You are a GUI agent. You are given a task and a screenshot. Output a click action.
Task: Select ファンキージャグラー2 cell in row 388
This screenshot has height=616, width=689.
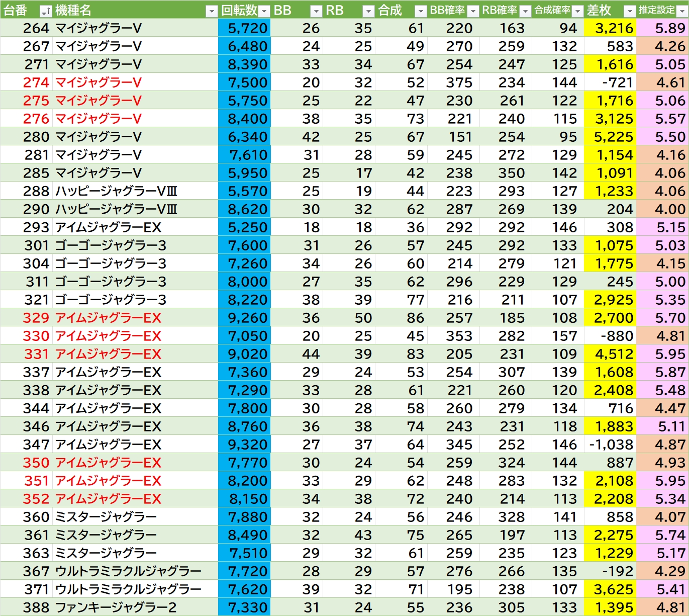(135, 607)
